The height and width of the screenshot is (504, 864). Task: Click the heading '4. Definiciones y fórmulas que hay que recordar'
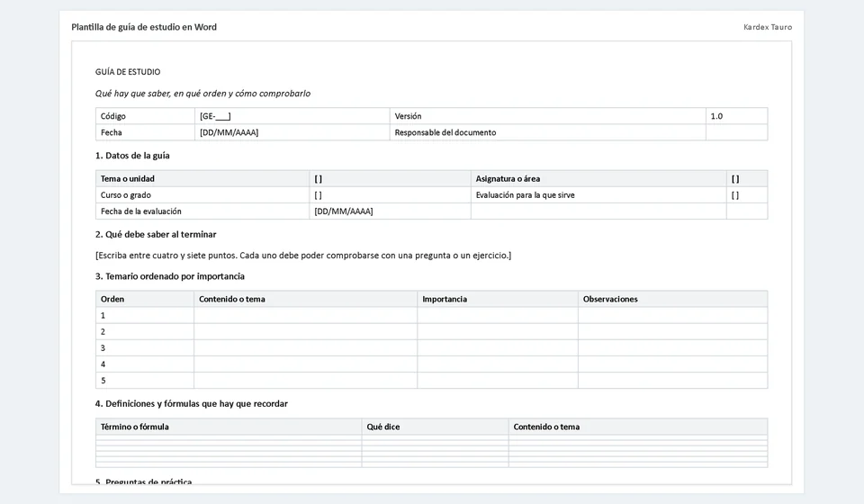point(191,404)
